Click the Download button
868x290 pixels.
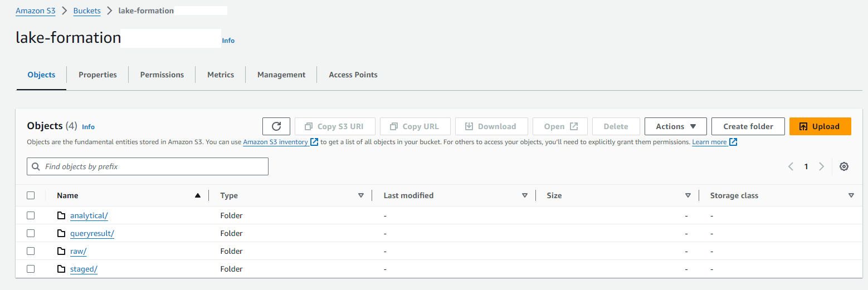[x=491, y=126]
